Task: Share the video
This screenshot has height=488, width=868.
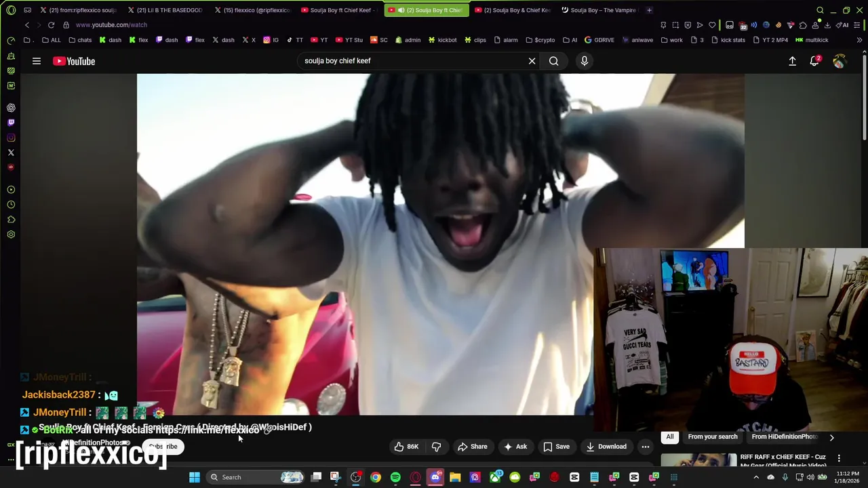Action: [472, 447]
